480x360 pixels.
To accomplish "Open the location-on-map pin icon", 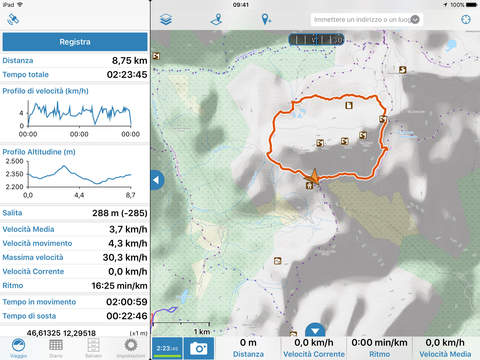I will [216, 19].
